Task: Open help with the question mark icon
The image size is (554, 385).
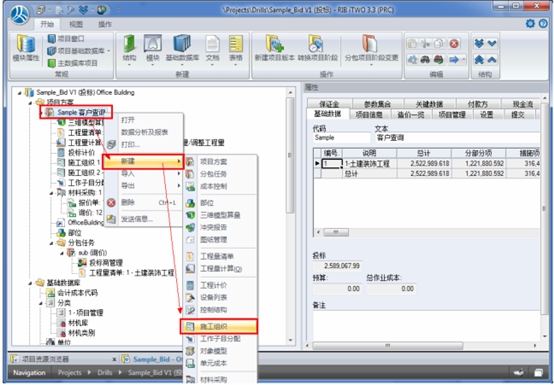Action: pos(543,24)
